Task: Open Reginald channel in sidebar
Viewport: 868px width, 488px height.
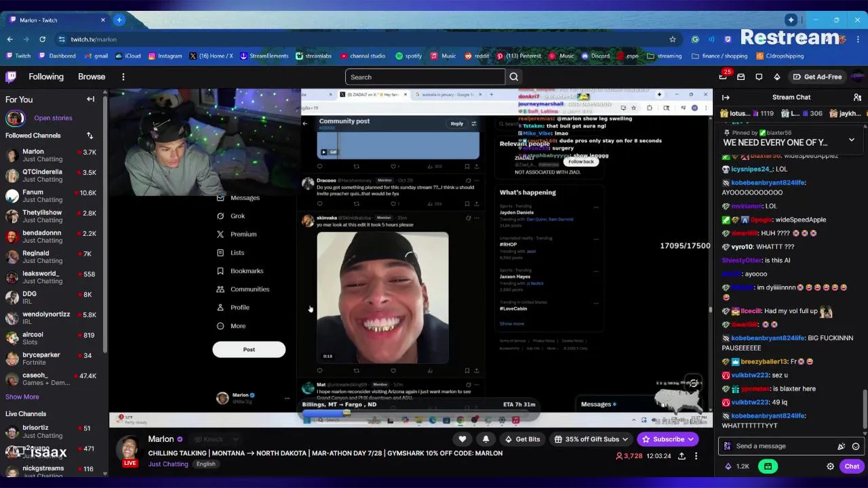Action: coord(53,257)
